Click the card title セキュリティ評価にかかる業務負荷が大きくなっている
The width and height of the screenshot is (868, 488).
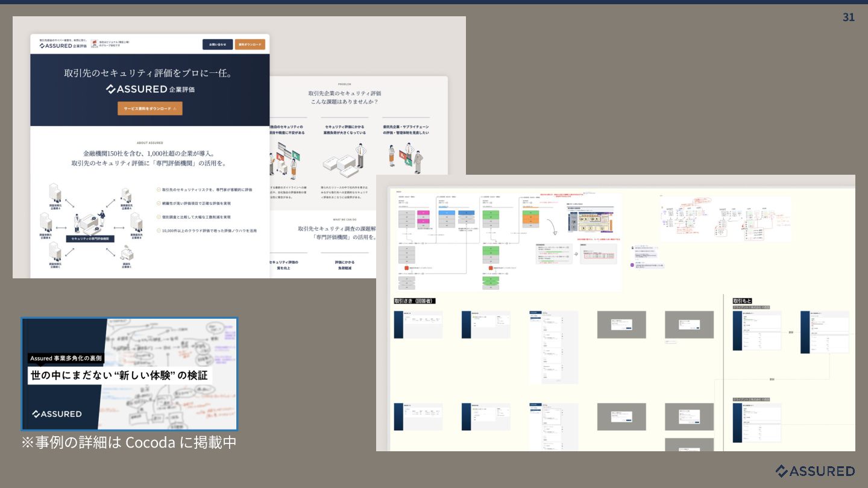(345, 130)
